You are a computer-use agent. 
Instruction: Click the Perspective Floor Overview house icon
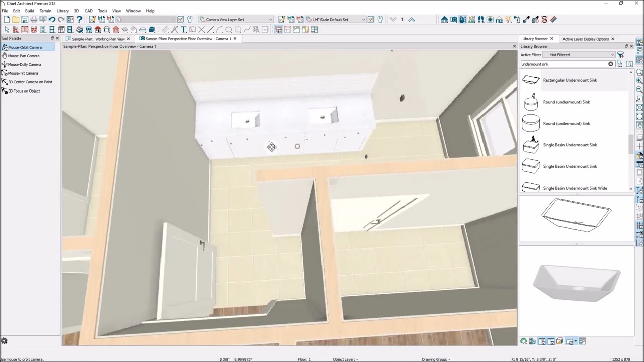(445, 20)
